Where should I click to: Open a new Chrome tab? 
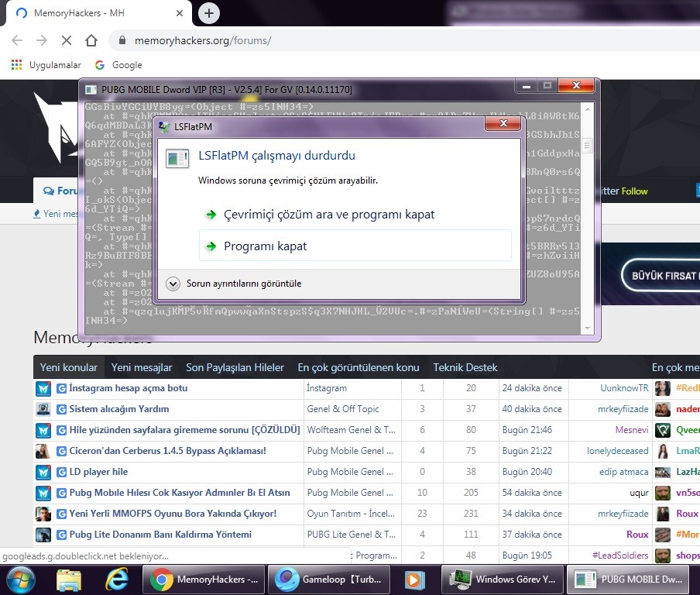[x=209, y=13]
